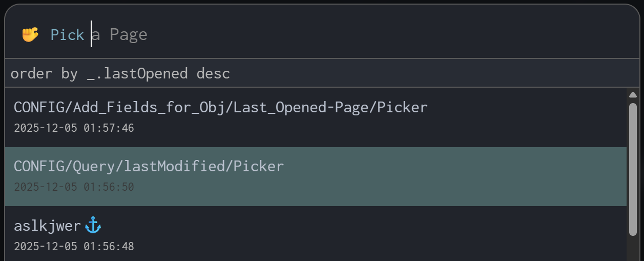
Task: Click the "Pick" prompt label
Action: pyautogui.click(x=67, y=35)
